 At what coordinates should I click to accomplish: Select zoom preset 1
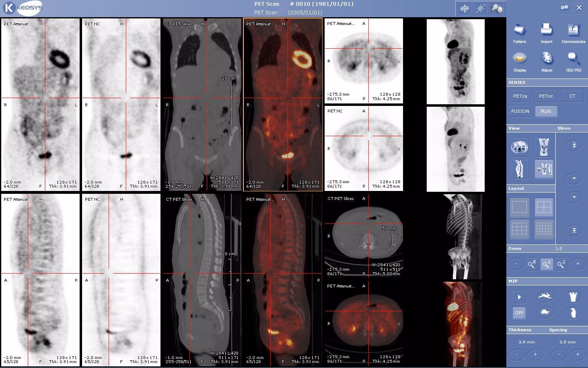click(546, 264)
